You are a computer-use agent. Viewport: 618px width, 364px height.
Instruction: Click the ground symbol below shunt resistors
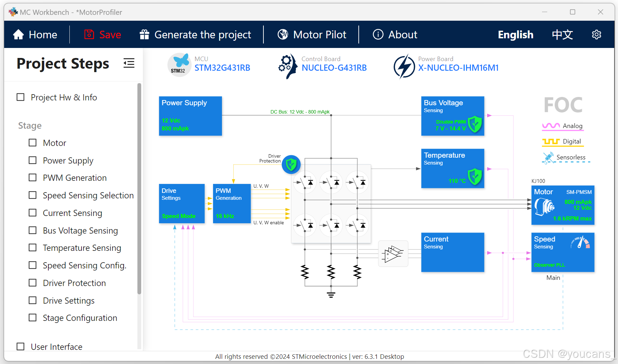point(331,295)
